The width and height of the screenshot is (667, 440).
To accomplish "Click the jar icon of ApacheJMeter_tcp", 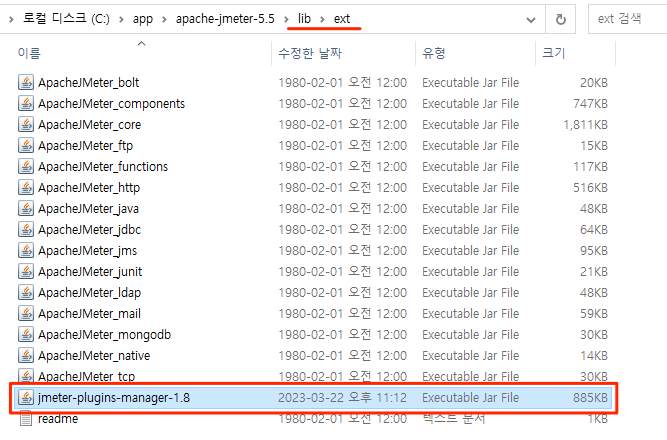I will pos(26,376).
